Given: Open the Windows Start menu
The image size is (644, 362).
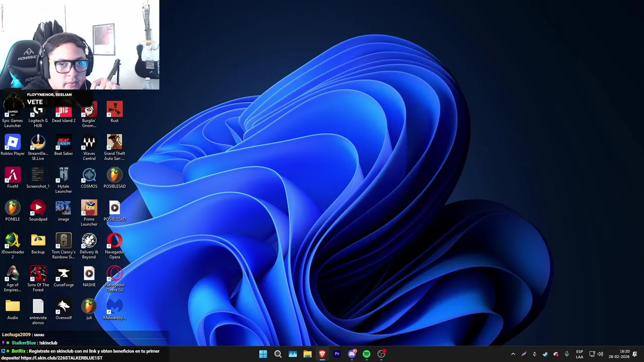Looking at the screenshot, I should (x=263, y=354).
